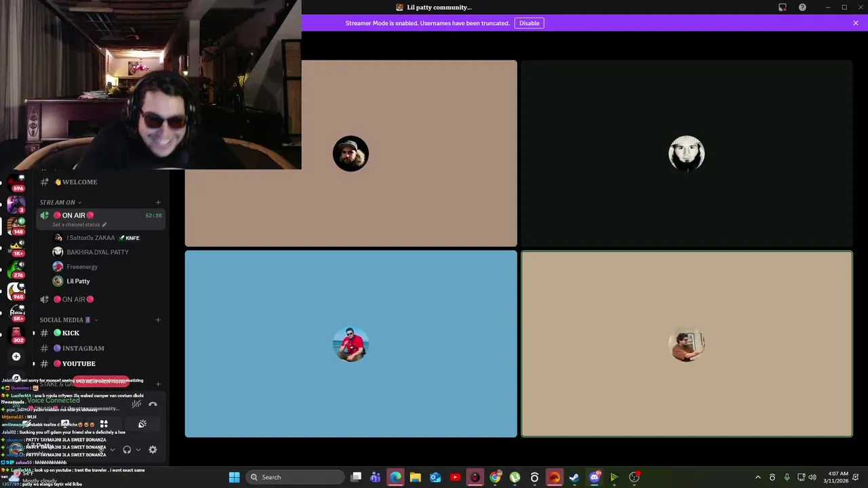Dismiss the Streamer Mode purple banner

tap(856, 23)
